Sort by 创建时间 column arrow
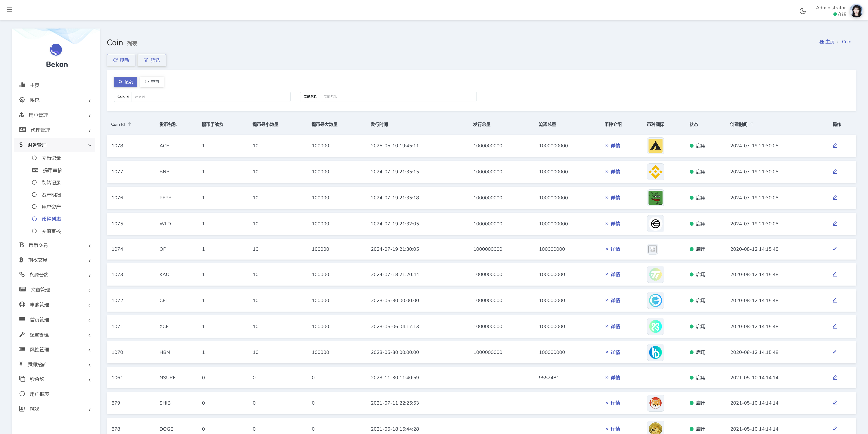Screen dimensions: 868x434 pyautogui.click(x=752, y=124)
